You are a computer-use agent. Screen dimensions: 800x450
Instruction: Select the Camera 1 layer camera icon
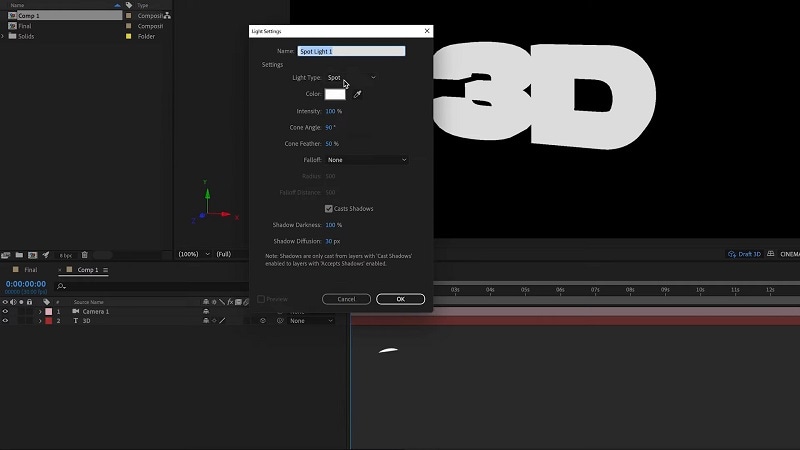click(76, 311)
